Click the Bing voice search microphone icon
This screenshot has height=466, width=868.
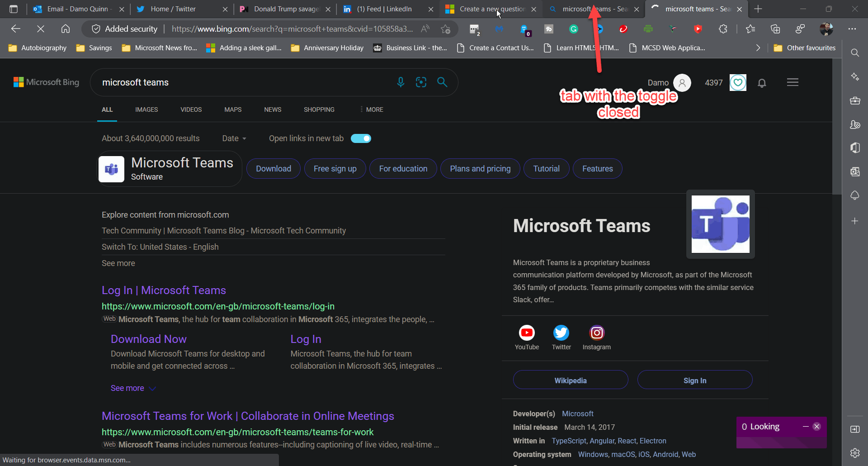point(401,82)
